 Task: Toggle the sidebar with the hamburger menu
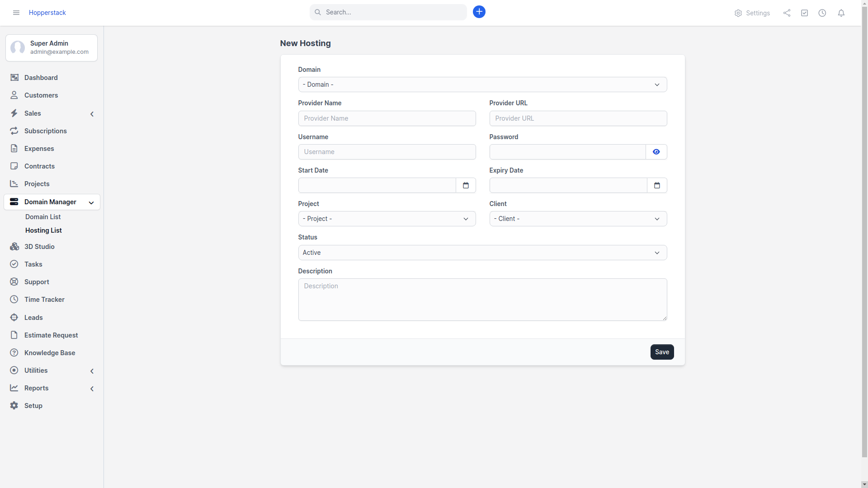click(16, 13)
